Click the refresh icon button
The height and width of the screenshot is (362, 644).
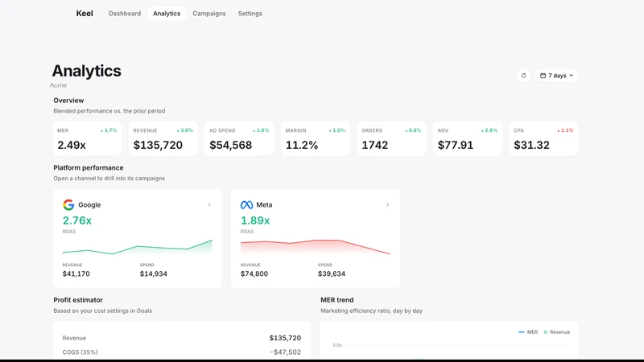(x=524, y=76)
